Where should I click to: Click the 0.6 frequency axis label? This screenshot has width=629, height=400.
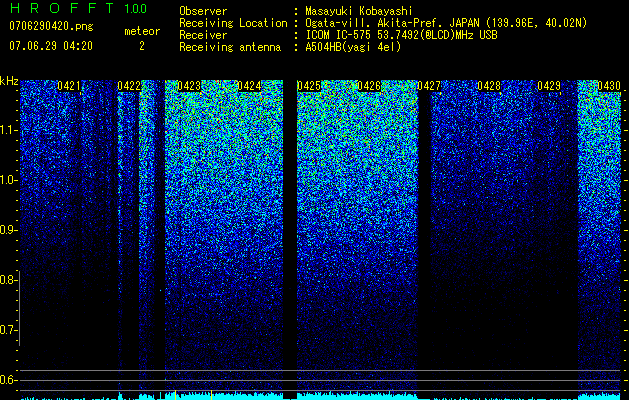pyautogui.click(x=9, y=380)
